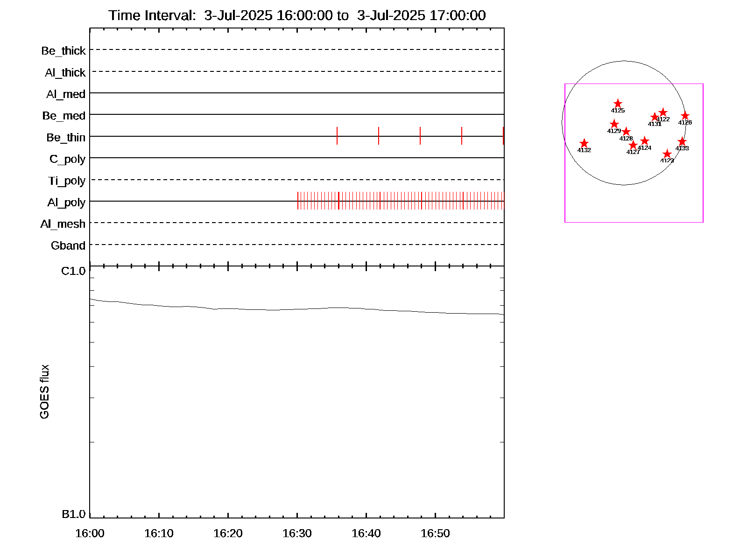Viewport: 747px width, 560px height.
Task: Click the red star for region 4125
Action: [618, 104]
